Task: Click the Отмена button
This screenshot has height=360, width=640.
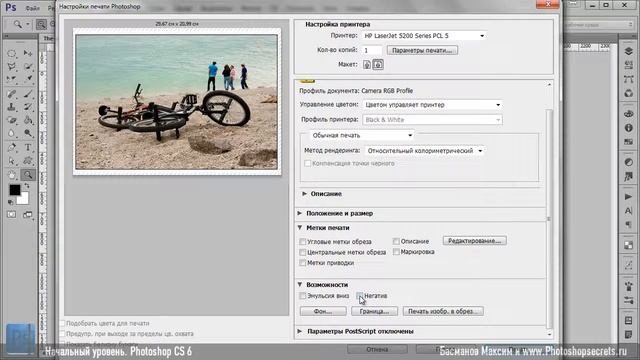Action: (x=377, y=349)
